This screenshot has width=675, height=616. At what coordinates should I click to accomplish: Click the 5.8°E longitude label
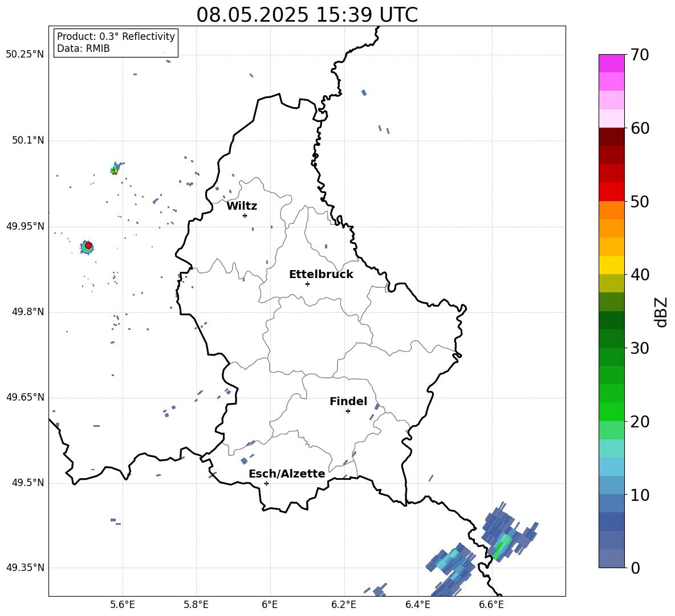pos(196,605)
